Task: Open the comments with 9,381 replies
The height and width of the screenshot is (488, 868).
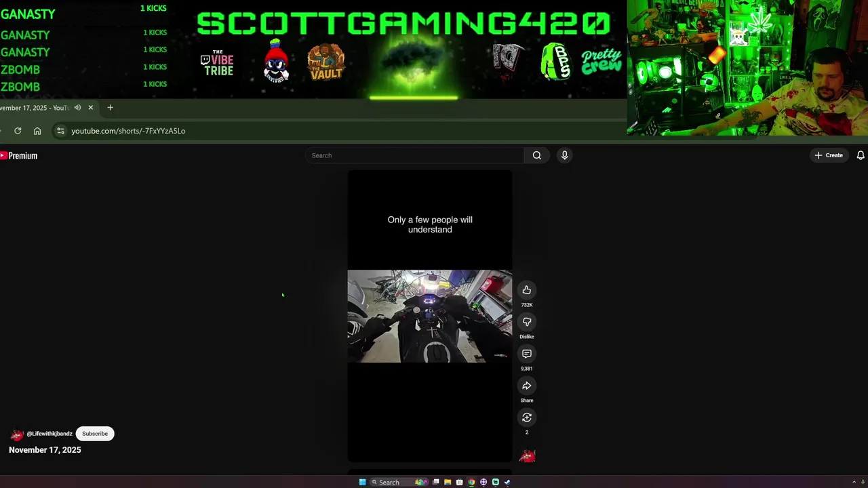Action: [x=527, y=354]
